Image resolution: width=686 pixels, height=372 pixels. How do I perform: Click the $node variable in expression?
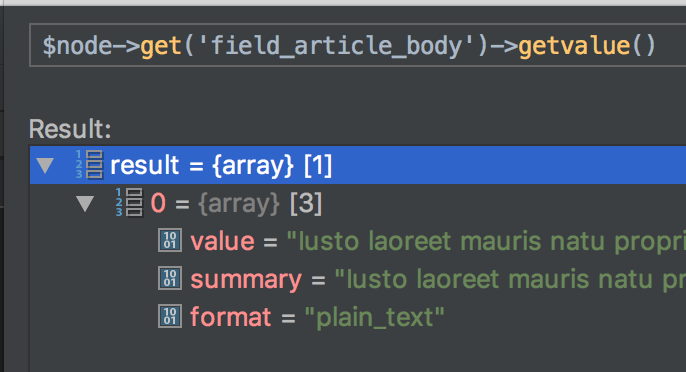[x=77, y=46]
